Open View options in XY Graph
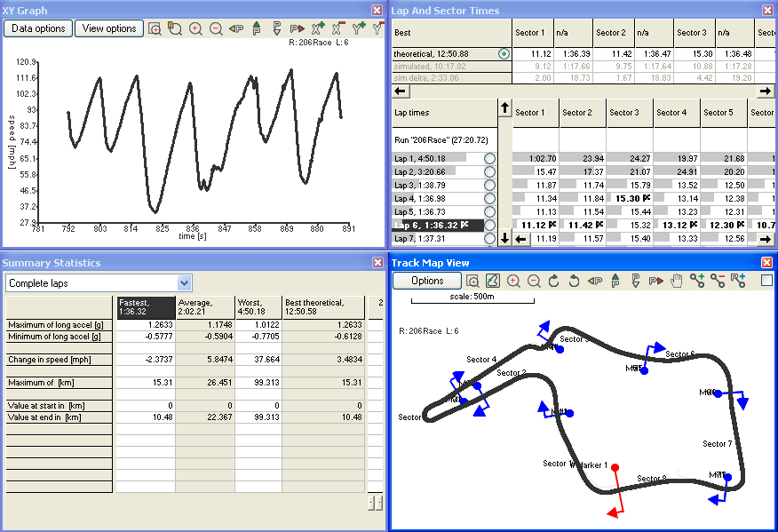This screenshot has height=532, width=778. click(x=109, y=28)
